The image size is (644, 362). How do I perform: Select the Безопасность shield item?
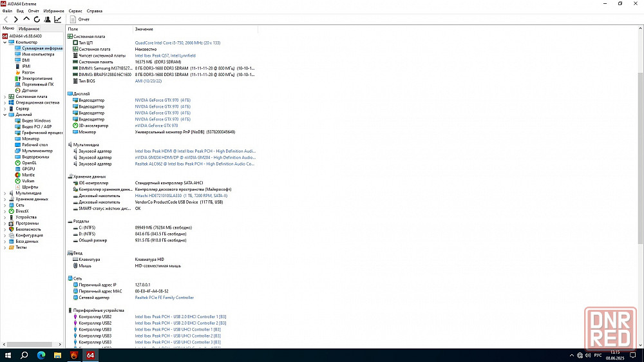(25, 229)
